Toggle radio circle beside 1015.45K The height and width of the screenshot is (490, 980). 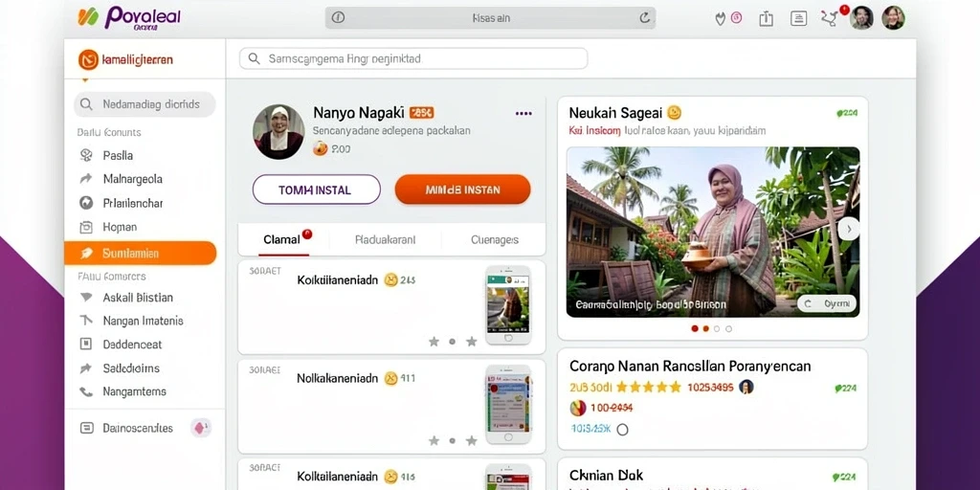[x=622, y=430]
